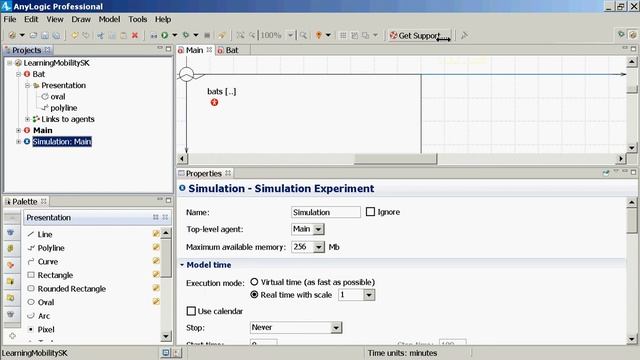Click the grid toggle toolbar icon
The image size is (640, 360).
point(343,36)
